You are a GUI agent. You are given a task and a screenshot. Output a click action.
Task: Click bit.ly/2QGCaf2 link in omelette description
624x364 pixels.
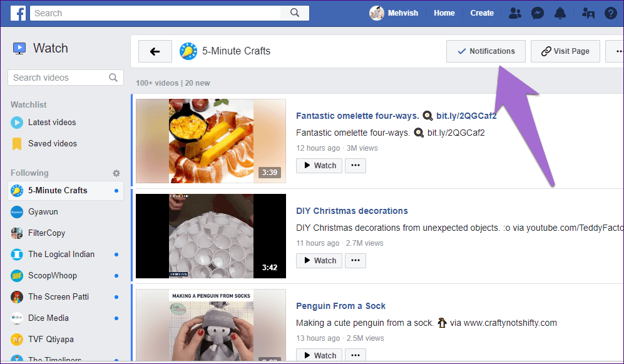456,133
